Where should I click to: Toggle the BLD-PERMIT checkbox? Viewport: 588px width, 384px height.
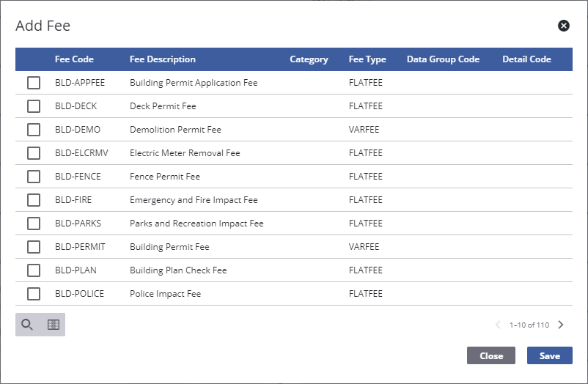(34, 247)
